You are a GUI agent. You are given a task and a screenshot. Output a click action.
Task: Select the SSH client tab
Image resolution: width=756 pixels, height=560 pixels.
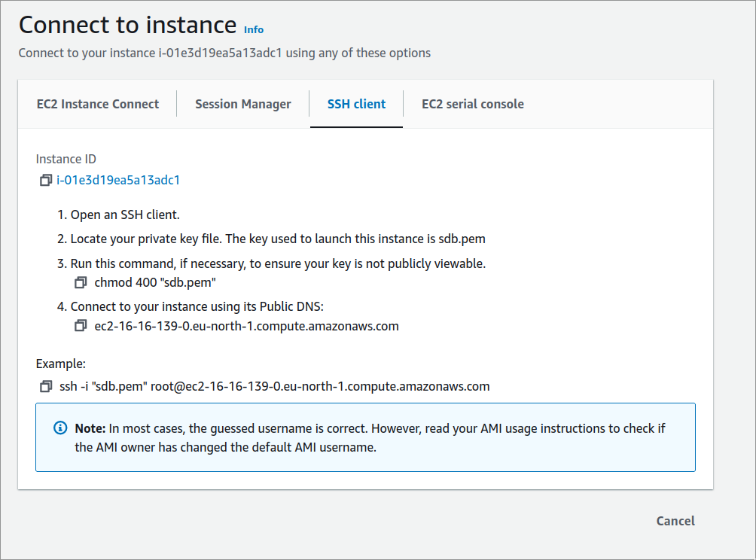click(x=356, y=105)
